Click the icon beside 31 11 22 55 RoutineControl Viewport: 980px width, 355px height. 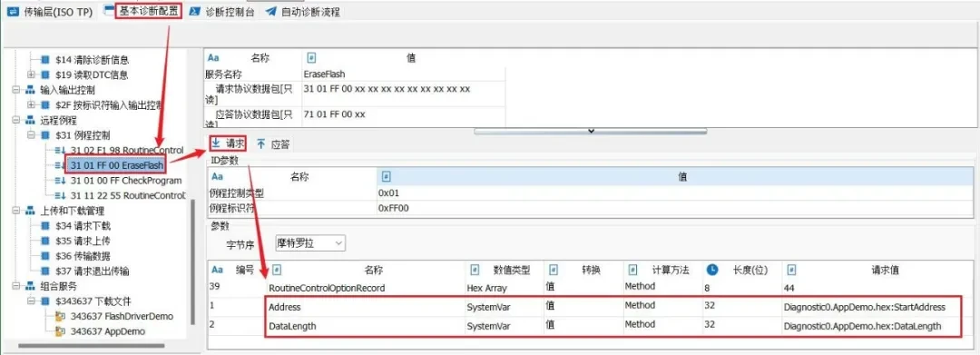pos(60,195)
